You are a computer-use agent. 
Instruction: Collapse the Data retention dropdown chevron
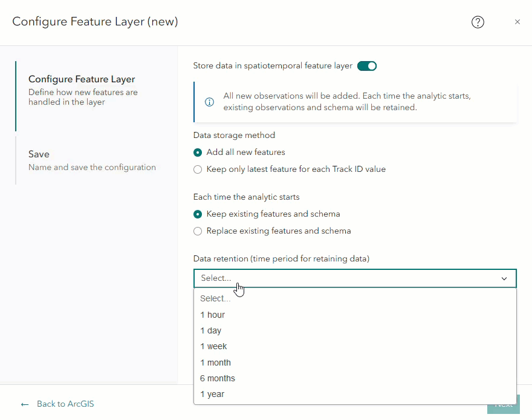504,278
